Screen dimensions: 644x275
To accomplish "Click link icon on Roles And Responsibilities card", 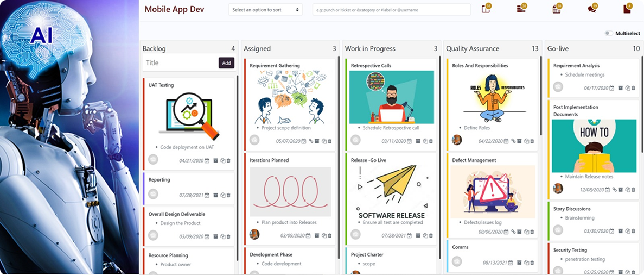I will point(513,141).
